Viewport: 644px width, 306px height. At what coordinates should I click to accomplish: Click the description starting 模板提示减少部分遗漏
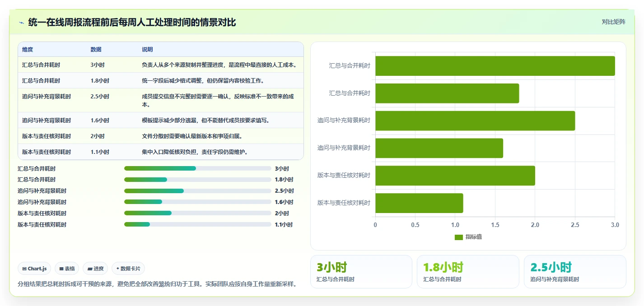point(205,121)
